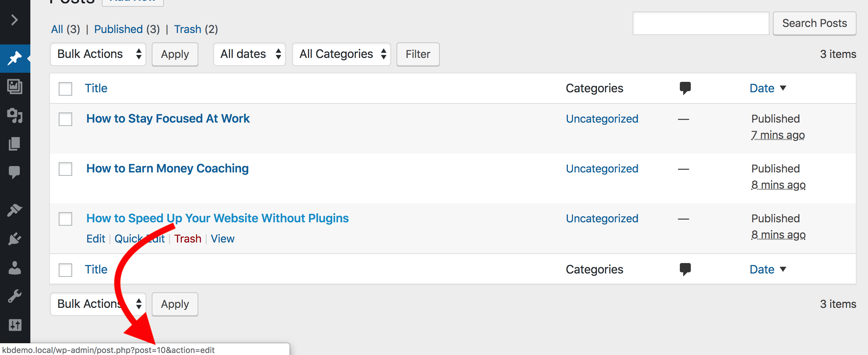Open the Settings sliders icon
The width and height of the screenshot is (868, 355).
coord(15,325)
